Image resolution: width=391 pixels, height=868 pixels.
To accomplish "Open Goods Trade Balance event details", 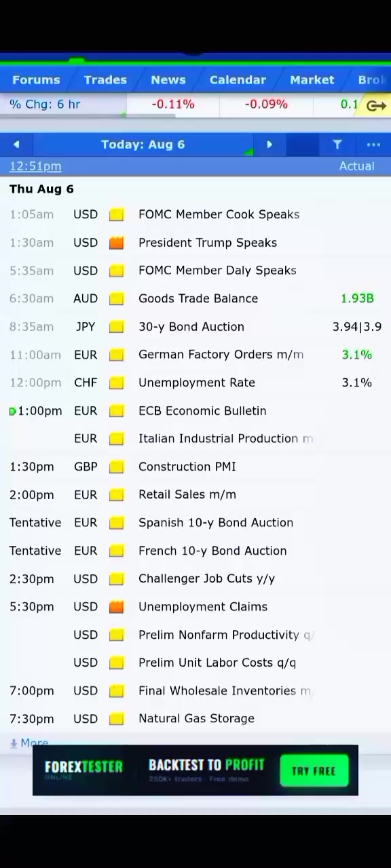I will click(198, 298).
